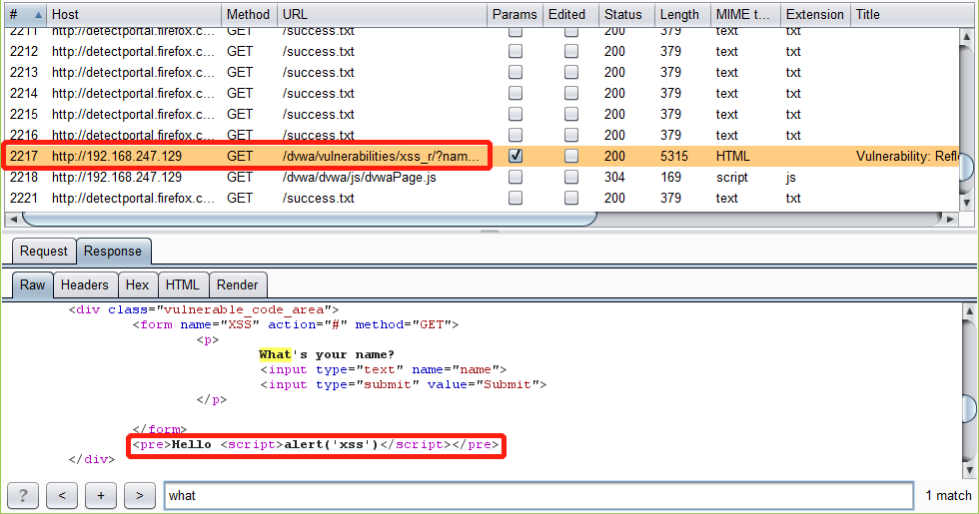Screen dimensions: 979x514
Task: Toggle Params checkbox for row 2218
Action: (x=515, y=177)
